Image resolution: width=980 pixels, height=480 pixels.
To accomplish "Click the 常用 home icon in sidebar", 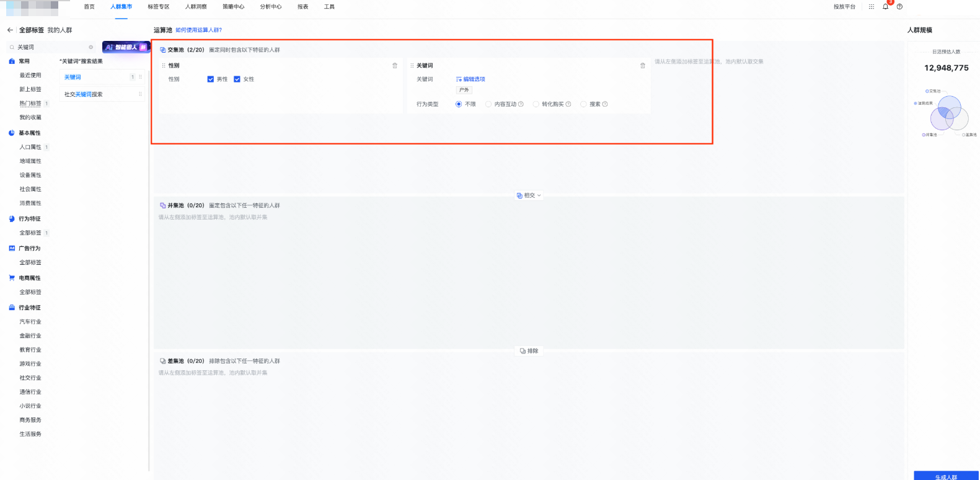I will (x=12, y=61).
